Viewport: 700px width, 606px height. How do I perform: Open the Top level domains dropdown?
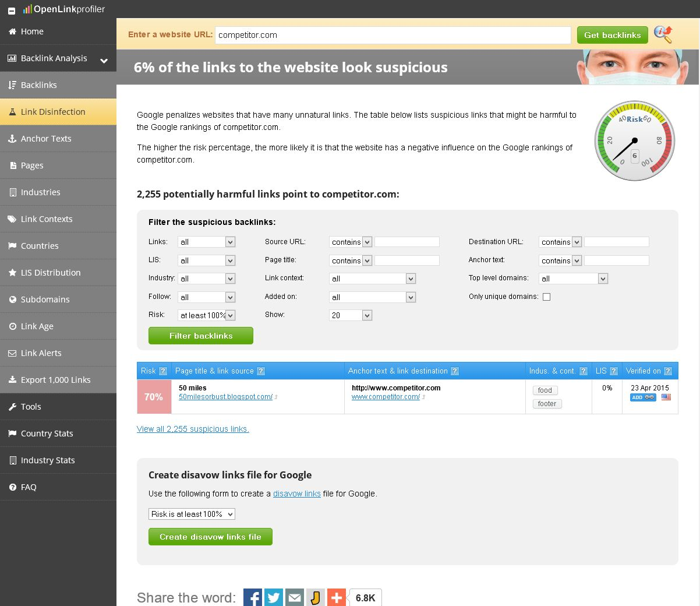tap(573, 279)
